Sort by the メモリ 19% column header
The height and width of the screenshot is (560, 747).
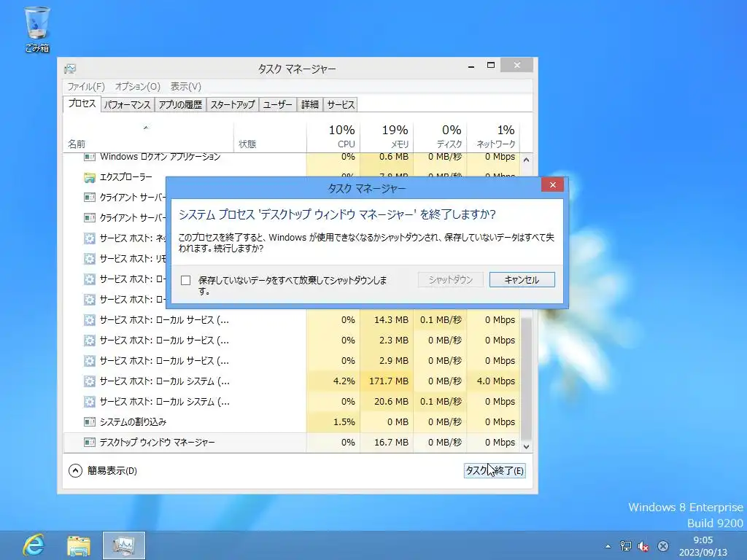[387, 137]
